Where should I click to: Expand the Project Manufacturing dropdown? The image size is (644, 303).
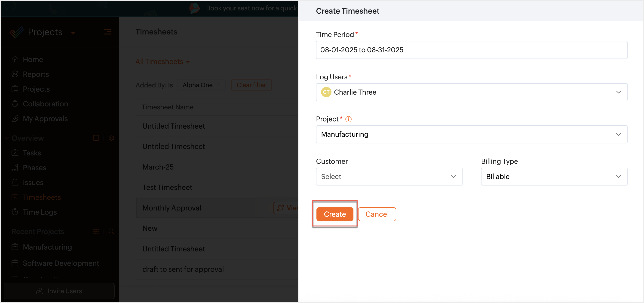pyautogui.click(x=471, y=135)
